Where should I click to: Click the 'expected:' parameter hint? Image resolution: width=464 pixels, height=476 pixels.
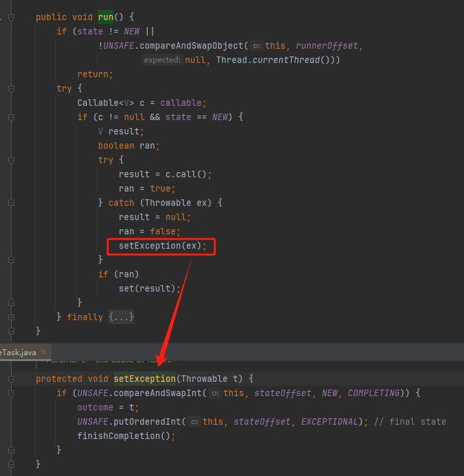click(x=162, y=60)
